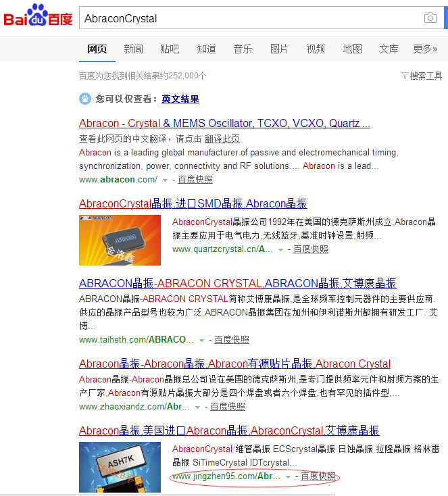
Task: Expand the 更多» menu
Action: (x=425, y=49)
